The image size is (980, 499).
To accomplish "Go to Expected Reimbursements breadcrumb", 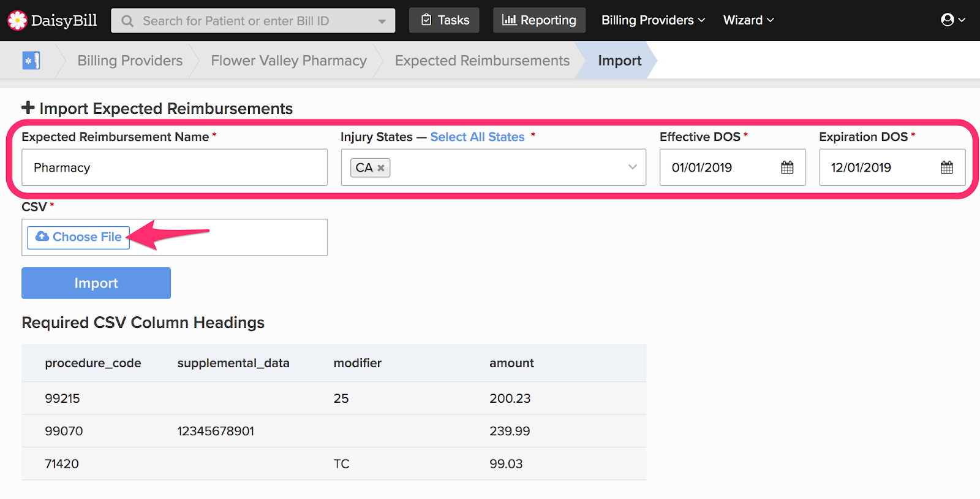I will [x=482, y=61].
